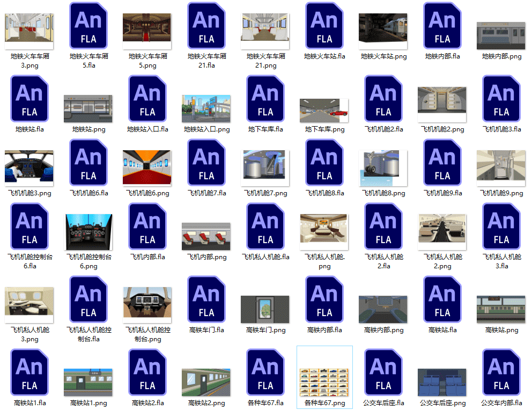The height and width of the screenshot is (410, 532).
Task: Open the 各种车67.png car grid thumbnail
Action: click(324, 381)
